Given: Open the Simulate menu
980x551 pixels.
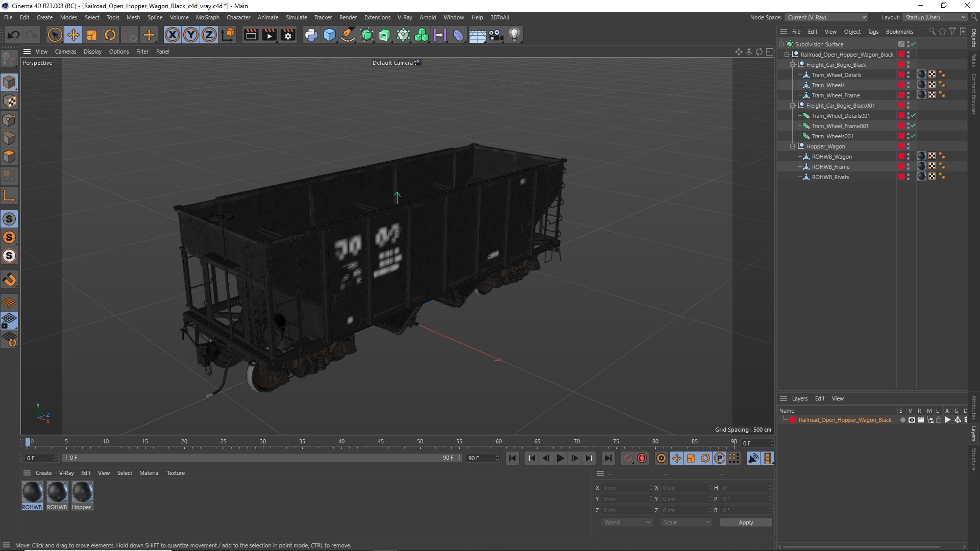Looking at the screenshot, I should point(296,17).
